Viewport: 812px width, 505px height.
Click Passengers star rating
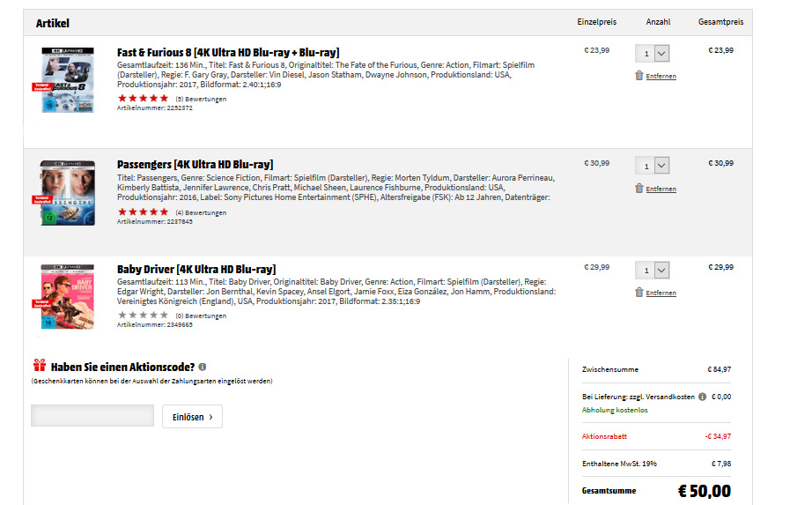tap(143, 212)
